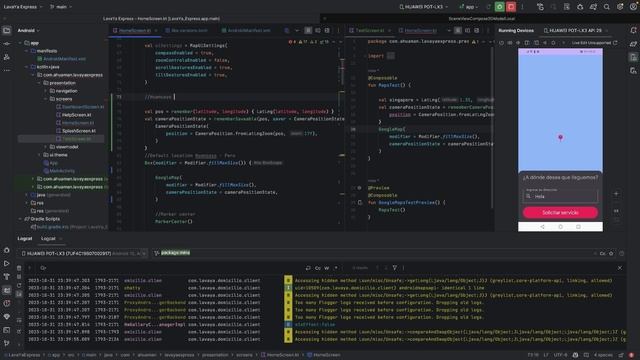
Task: Click the UTF-8 encoding in status bar
Action: (560, 355)
